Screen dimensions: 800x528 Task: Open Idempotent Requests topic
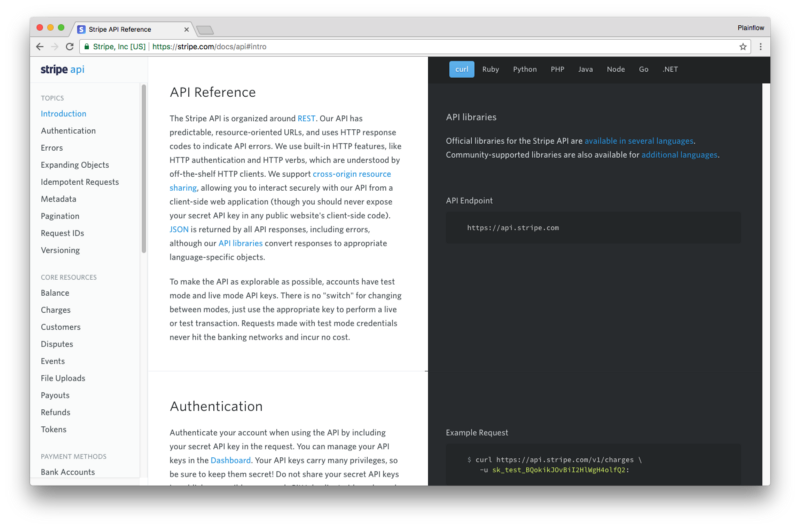pyautogui.click(x=80, y=182)
